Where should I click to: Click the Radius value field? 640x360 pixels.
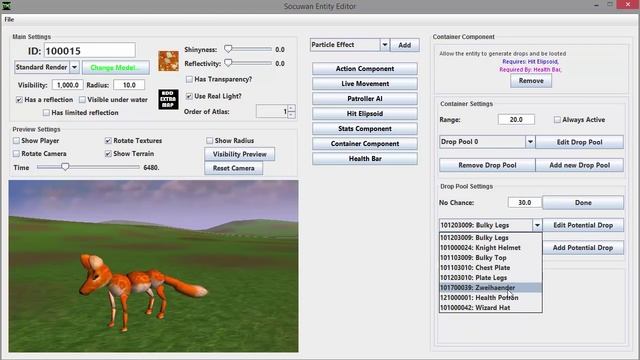pyautogui.click(x=129, y=85)
